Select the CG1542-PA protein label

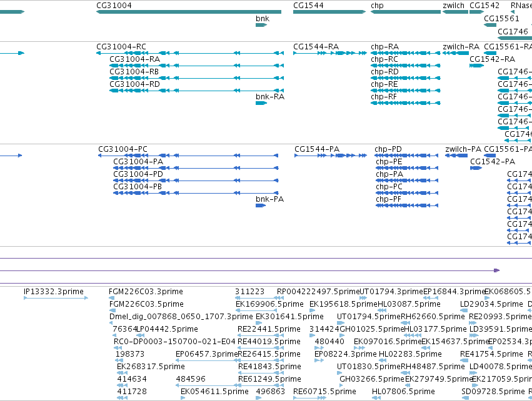(x=493, y=162)
